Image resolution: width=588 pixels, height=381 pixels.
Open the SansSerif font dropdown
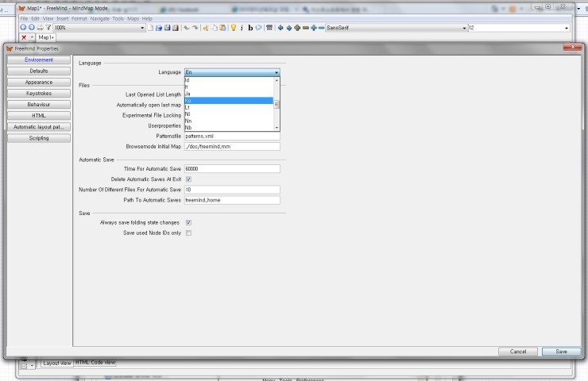464,28
